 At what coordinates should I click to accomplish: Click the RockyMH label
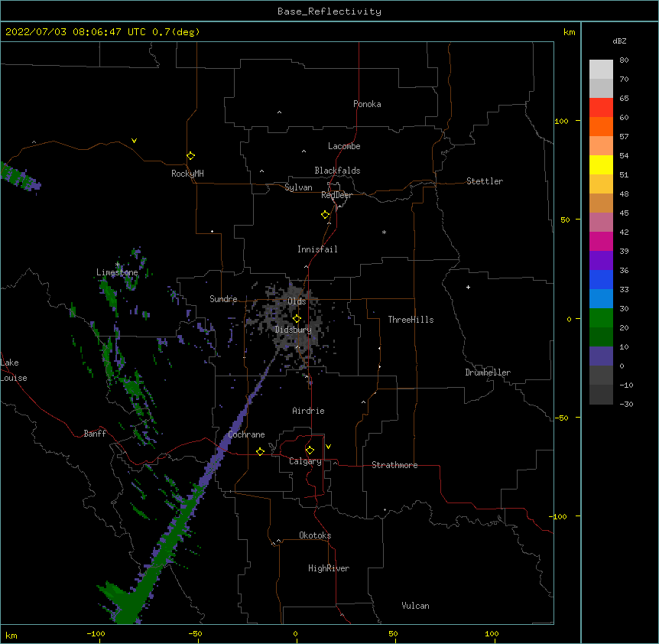pyautogui.click(x=187, y=174)
